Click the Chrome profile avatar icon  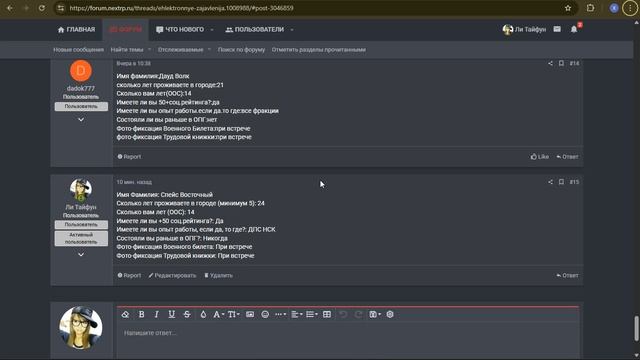coord(614,8)
